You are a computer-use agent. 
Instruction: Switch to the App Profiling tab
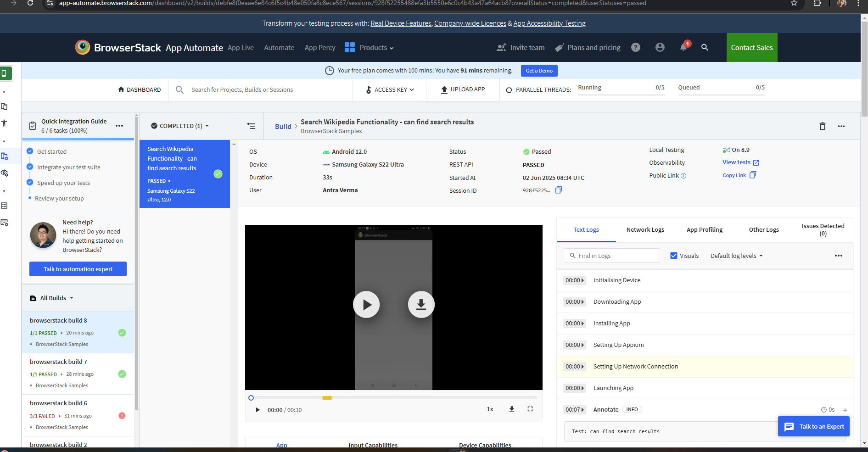(705, 229)
